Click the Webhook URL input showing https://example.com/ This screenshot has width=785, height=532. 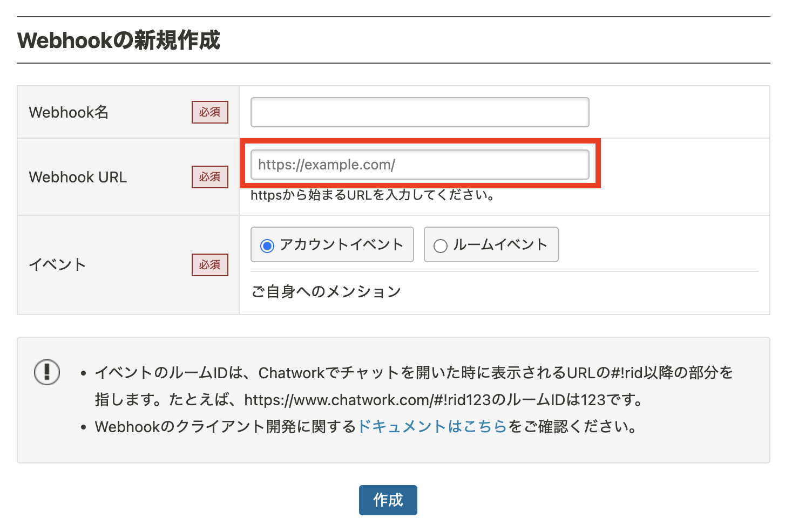[x=419, y=165]
